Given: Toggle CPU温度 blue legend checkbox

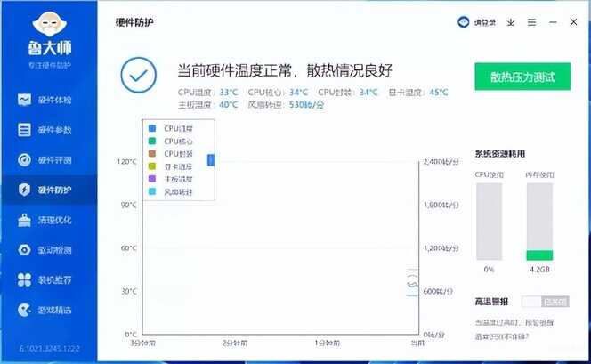Looking at the screenshot, I should click(152, 128).
